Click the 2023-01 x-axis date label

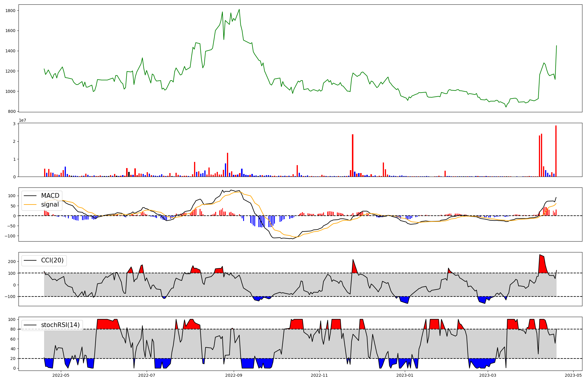[x=405, y=375]
